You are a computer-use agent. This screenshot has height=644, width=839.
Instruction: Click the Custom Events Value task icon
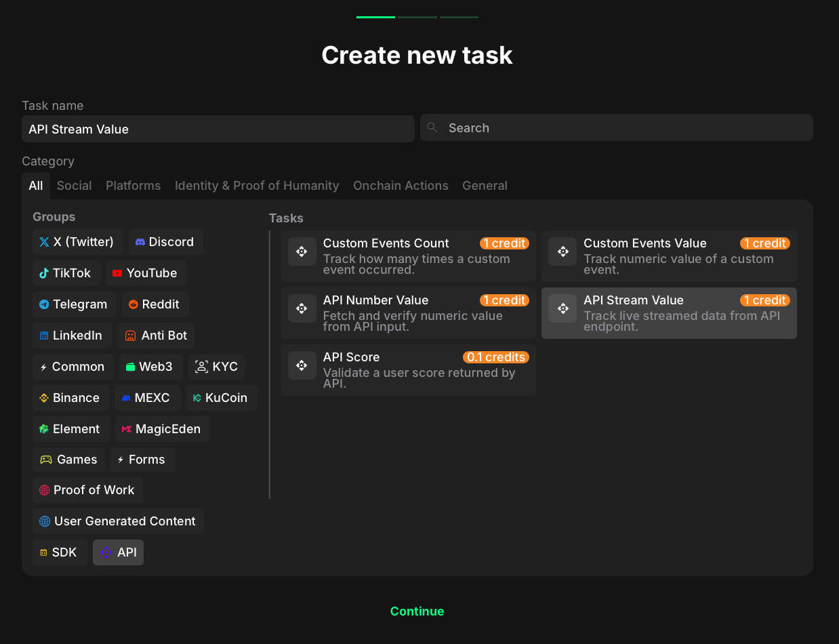coord(562,251)
